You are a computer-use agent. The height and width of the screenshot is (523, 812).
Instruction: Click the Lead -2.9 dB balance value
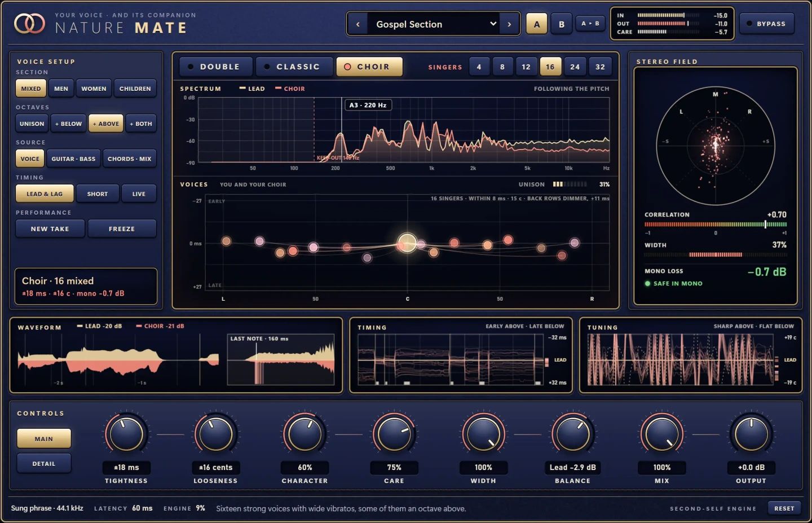572,467
